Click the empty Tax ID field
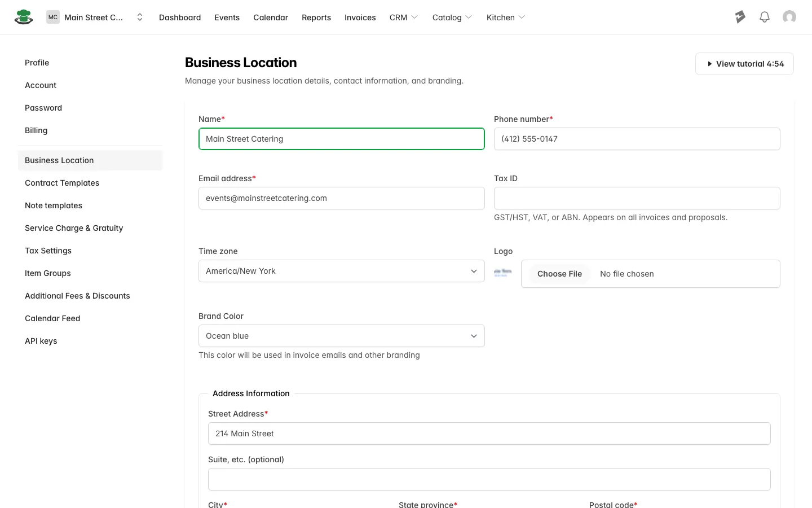 637,198
